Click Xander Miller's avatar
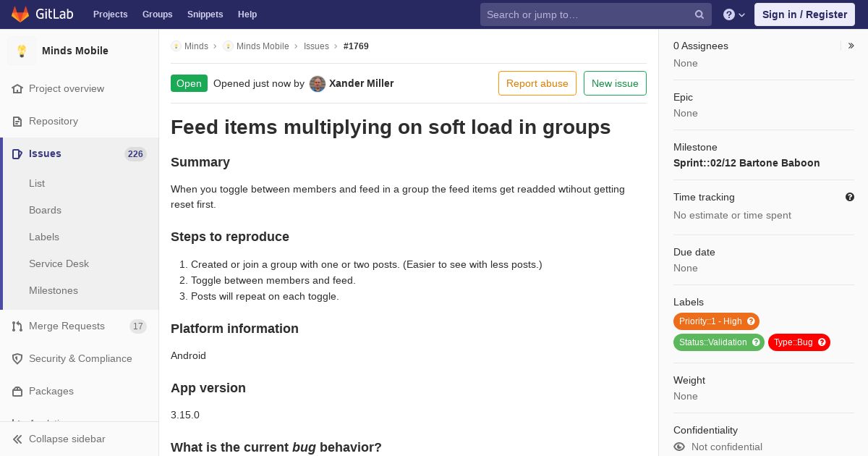This screenshot has height=456, width=868. tap(318, 83)
